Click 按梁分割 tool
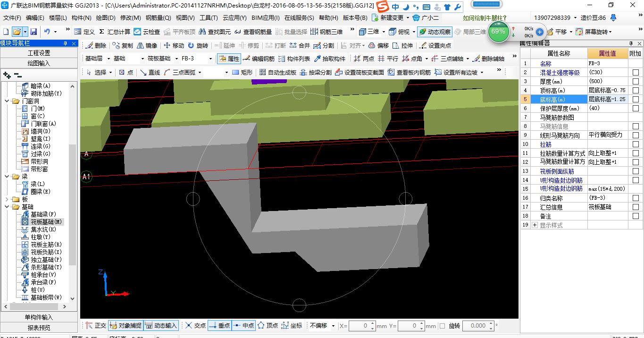Screen dimensions: 644x338 (x=315, y=72)
